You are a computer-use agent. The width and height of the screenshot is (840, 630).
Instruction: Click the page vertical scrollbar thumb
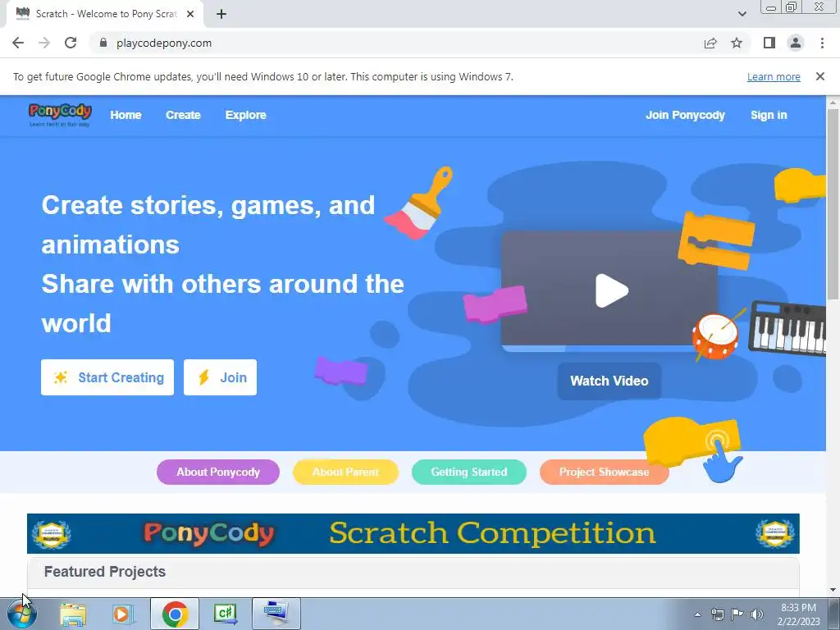pyautogui.click(x=833, y=203)
